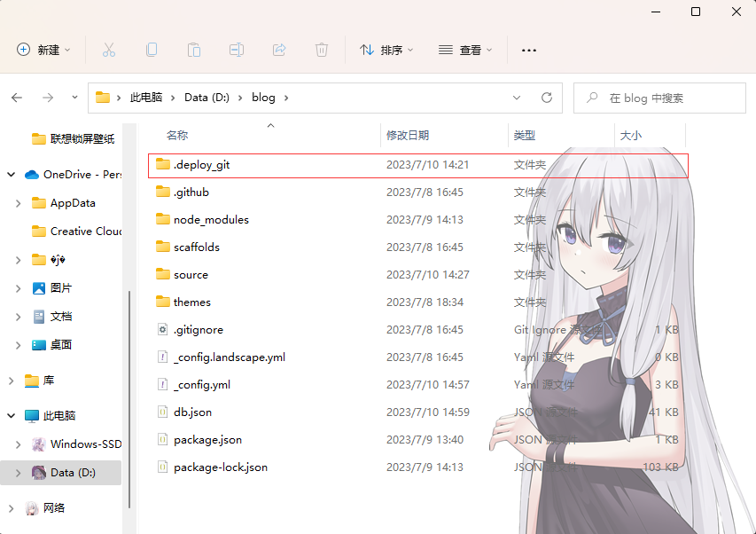The height and width of the screenshot is (534, 756).
Task: Sort by the 类型 column header
Action: coord(524,135)
